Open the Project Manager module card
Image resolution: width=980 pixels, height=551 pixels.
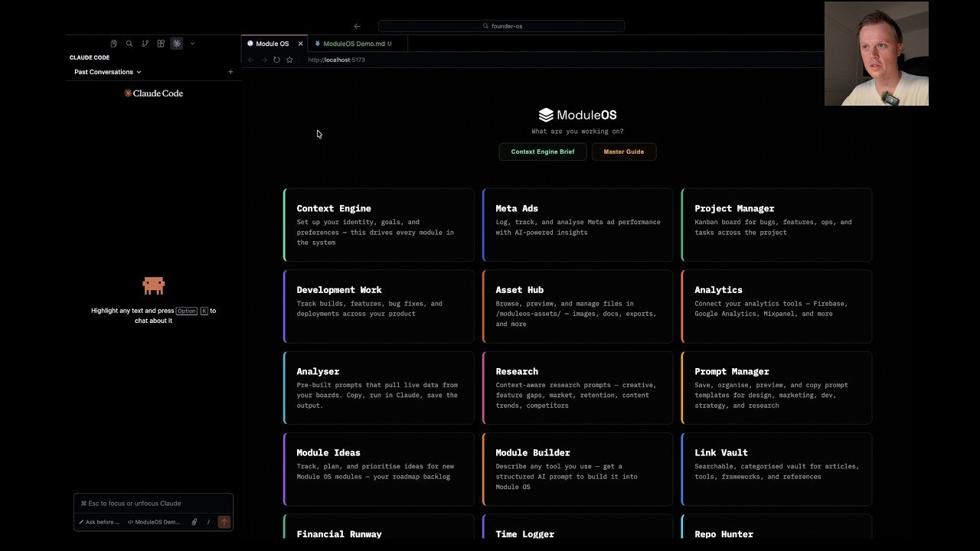pyautogui.click(x=776, y=225)
